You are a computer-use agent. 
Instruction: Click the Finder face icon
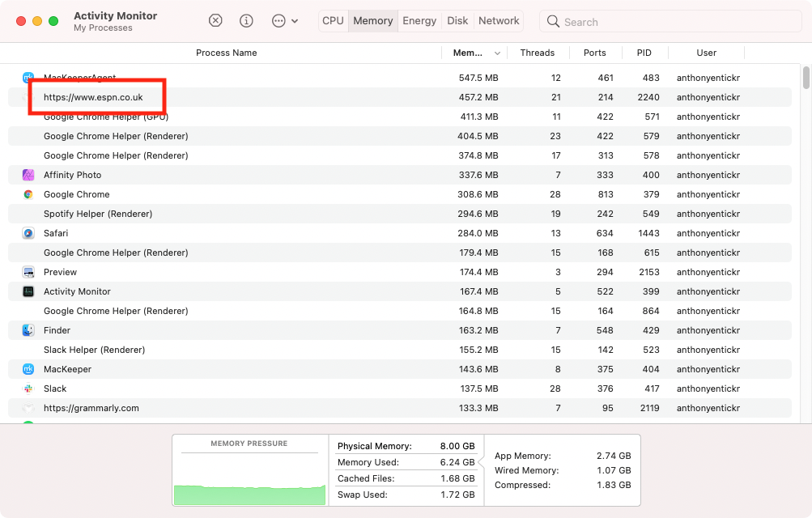click(x=28, y=330)
